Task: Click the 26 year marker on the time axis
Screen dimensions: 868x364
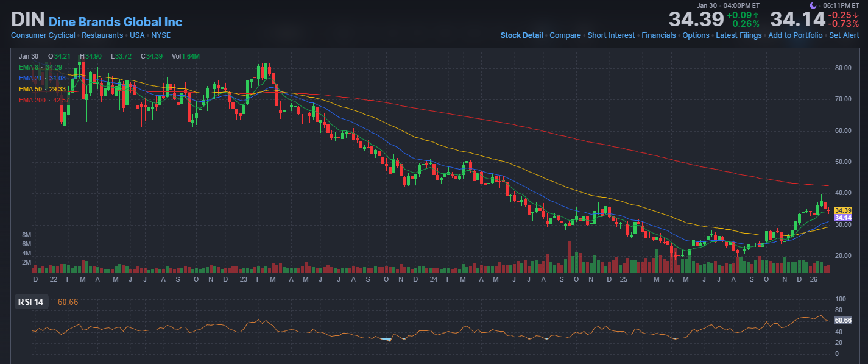Action: pyautogui.click(x=813, y=279)
